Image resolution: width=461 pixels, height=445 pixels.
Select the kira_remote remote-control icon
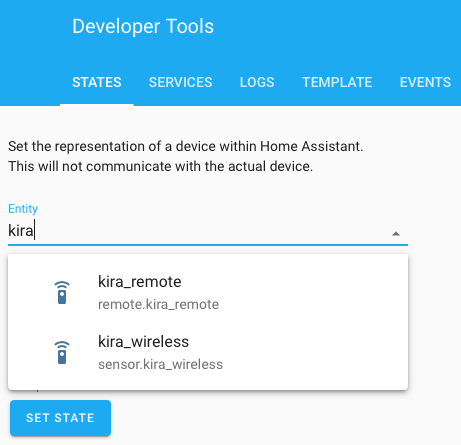pyautogui.click(x=62, y=292)
